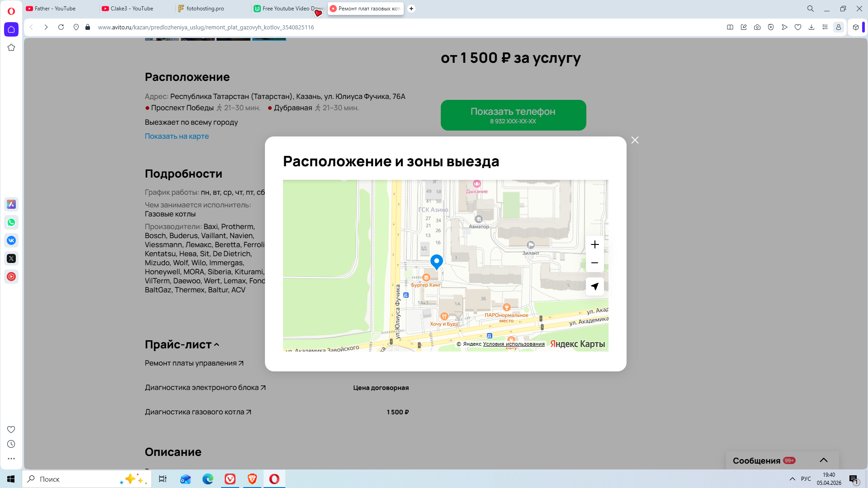
Task: Show hidden system tray icons
Action: (x=792, y=479)
